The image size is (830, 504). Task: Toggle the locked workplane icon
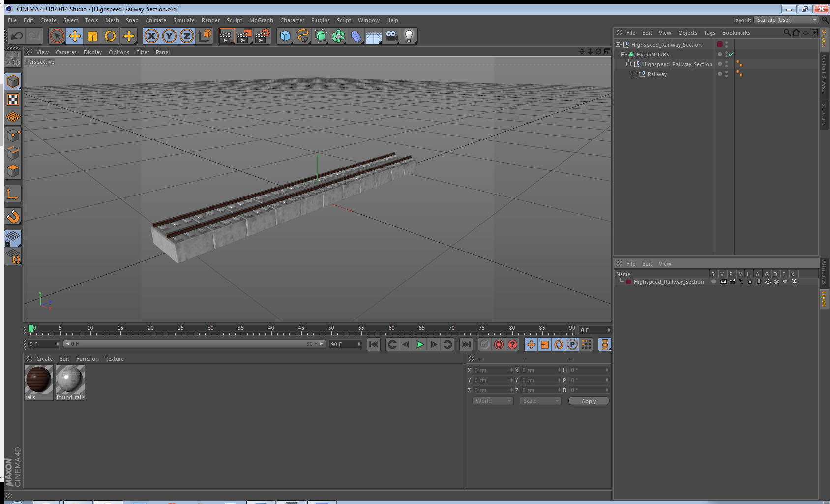pyautogui.click(x=13, y=239)
